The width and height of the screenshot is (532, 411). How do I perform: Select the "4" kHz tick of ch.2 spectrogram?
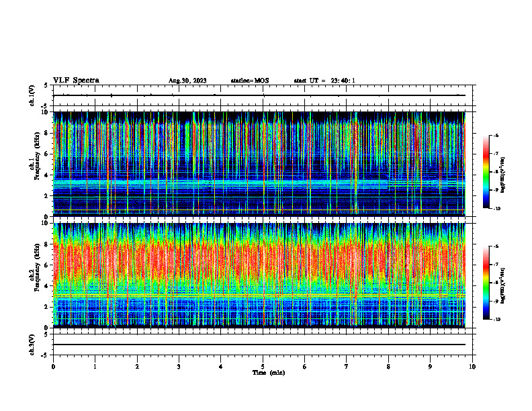click(x=47, y=286)
